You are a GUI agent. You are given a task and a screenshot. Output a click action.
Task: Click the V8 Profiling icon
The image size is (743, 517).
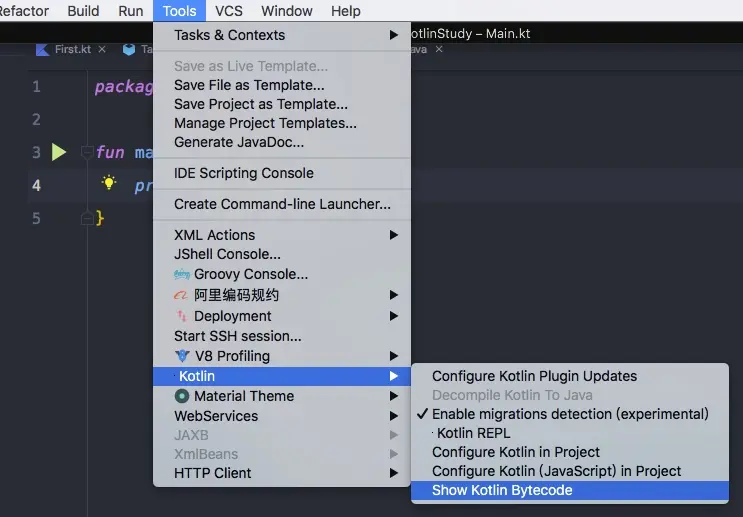tap(182, 356)
